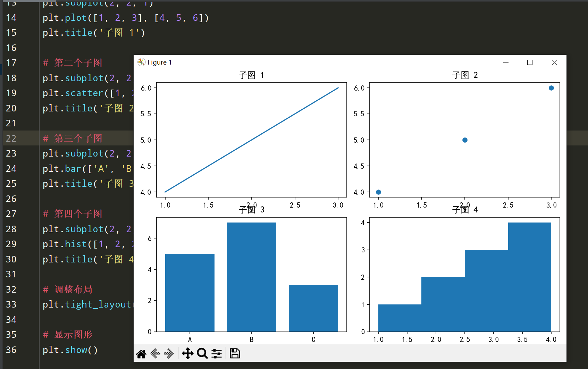The image size is (588, 369).
Task: Click the plt.title('子图 1') code line
Action: [94, 33]
